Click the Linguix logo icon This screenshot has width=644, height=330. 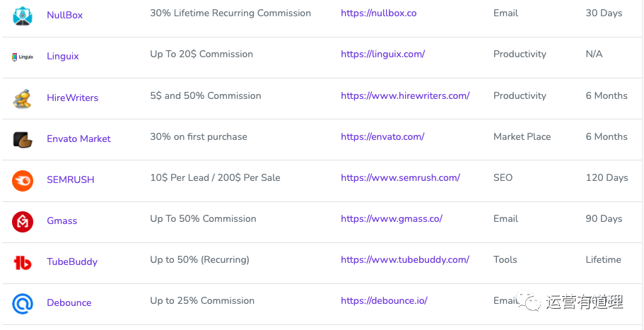[x=23, y=57]
